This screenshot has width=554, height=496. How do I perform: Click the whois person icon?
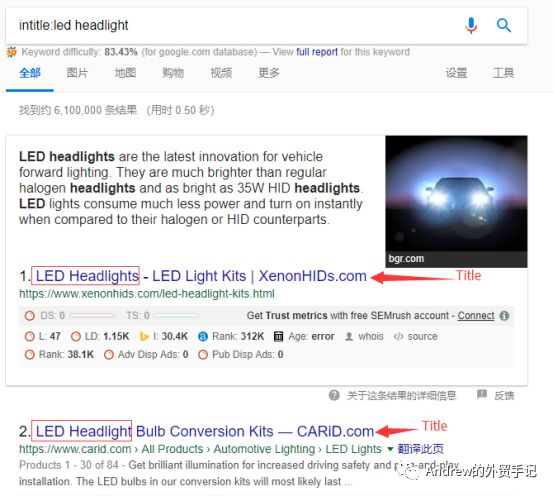click(x=349, y=336)
